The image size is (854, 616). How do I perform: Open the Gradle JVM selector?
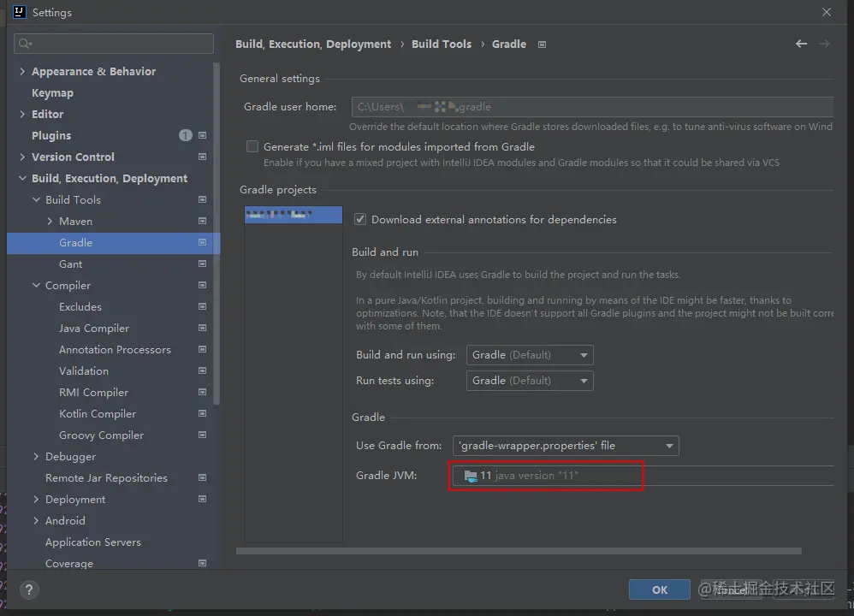coord(643,476)
